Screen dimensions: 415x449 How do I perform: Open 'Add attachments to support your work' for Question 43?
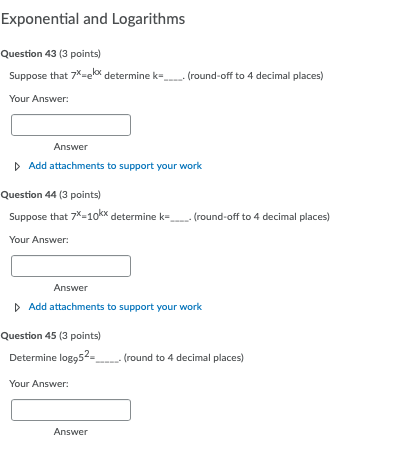[115, 166]
